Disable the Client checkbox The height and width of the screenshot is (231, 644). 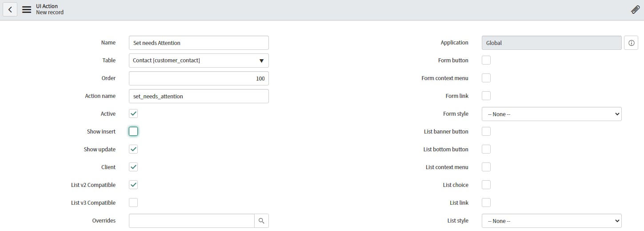[133, 167]
